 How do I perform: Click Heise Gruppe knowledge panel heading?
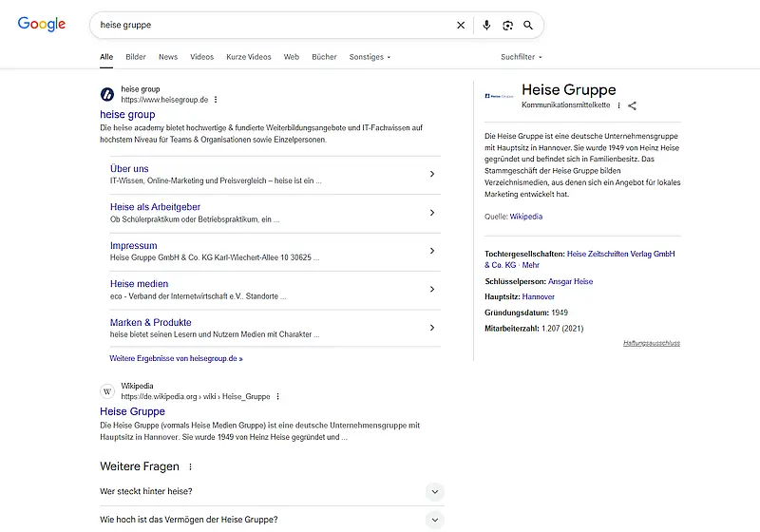tap(568, 89)
